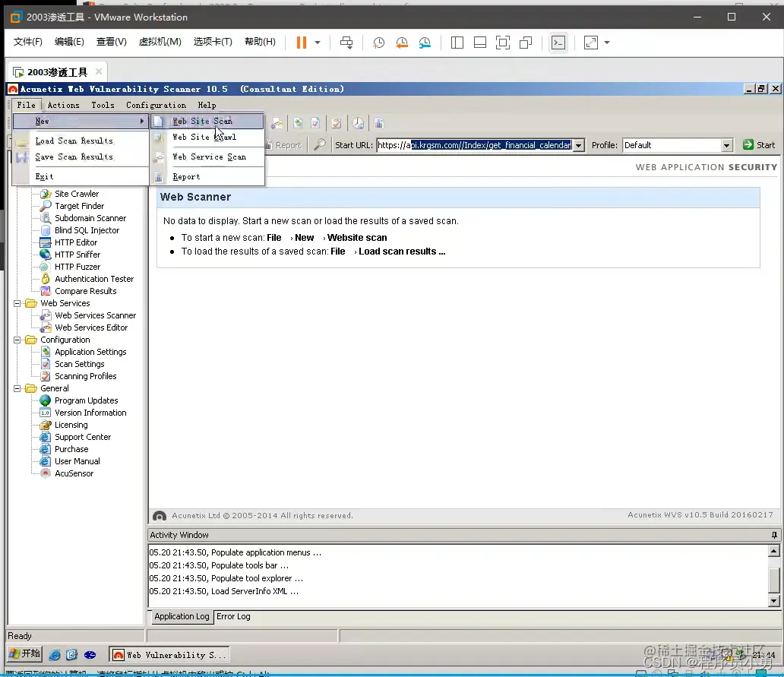Click VMware enter full screen icon

click(x=502, y=43)
